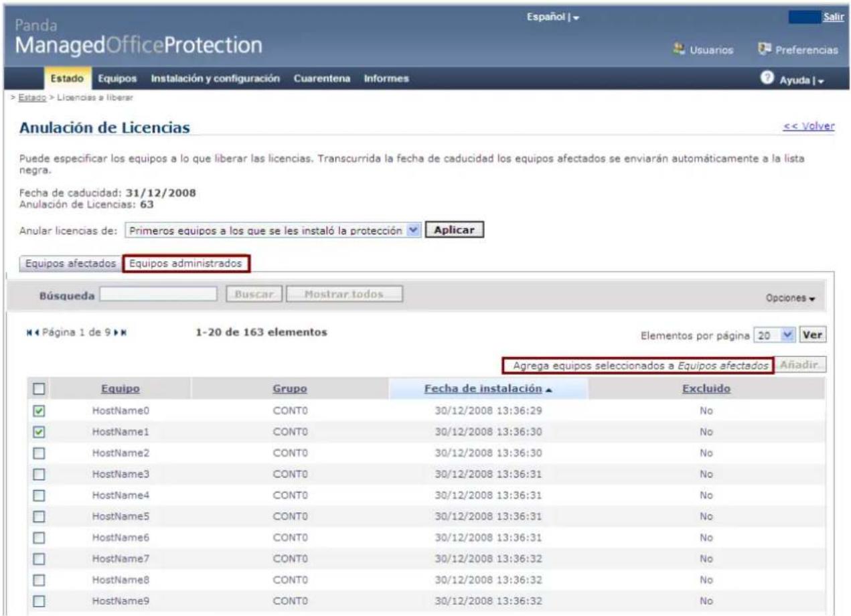Viewport: 851px width, 616px height.
Task: Check the HostName5 row checkbox
Action: coord(39,517)
